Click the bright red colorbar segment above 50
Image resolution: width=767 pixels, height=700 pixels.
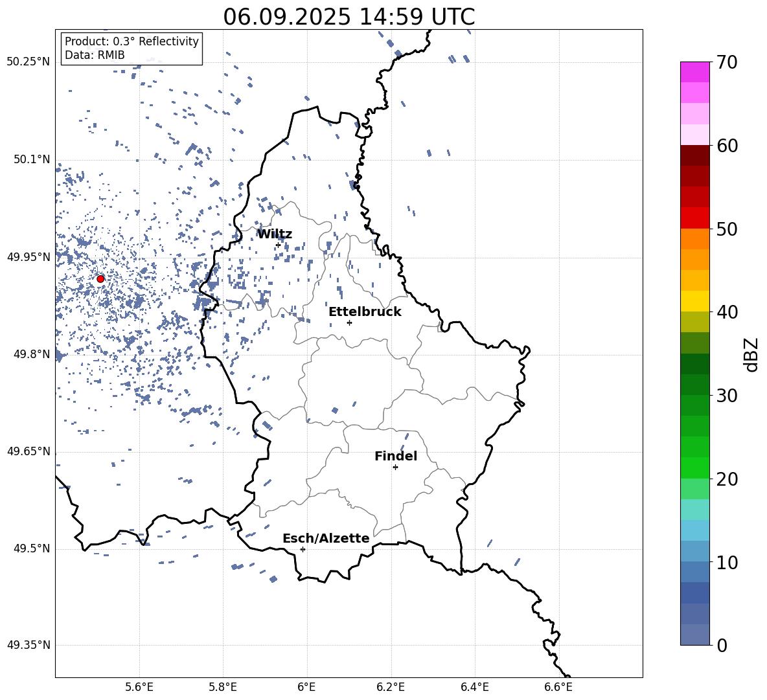point(694,218)
